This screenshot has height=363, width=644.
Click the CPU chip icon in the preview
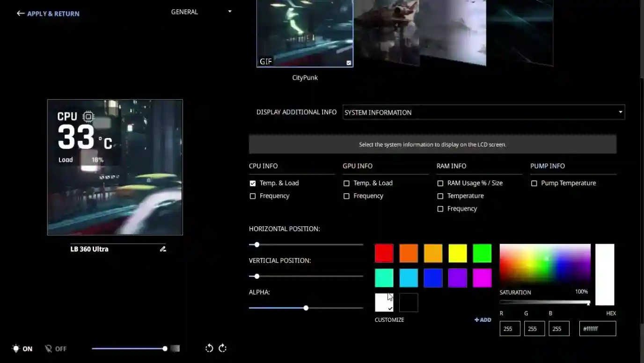[x=88, y=116]
